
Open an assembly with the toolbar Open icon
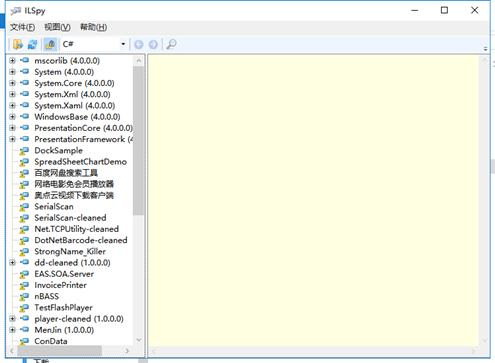[18, 44]
